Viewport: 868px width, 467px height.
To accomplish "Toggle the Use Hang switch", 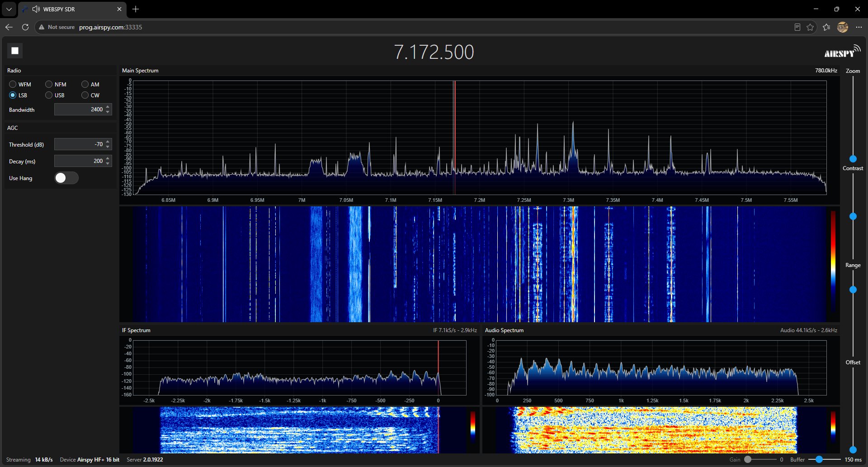I will (x=66, y=178).
